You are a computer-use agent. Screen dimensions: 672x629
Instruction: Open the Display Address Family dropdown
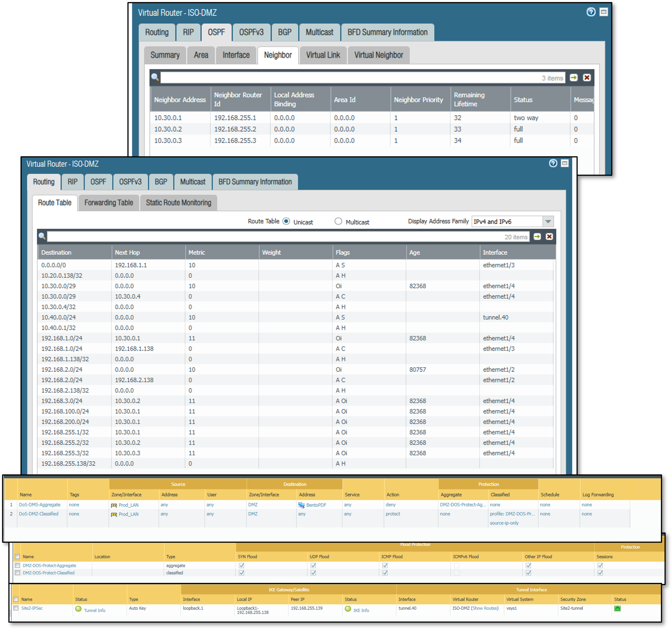point(548,222)
